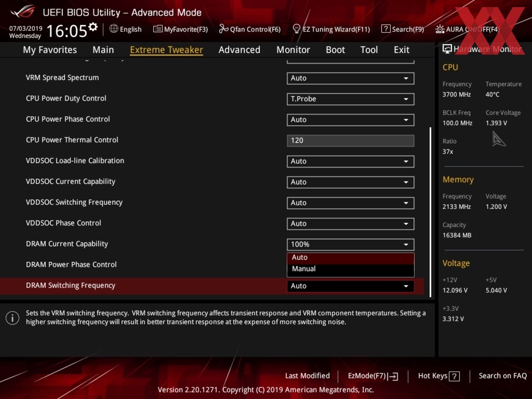532x399 pixels.
Task: Choose Auto in the open dropdown list
Action: point(350,257)
